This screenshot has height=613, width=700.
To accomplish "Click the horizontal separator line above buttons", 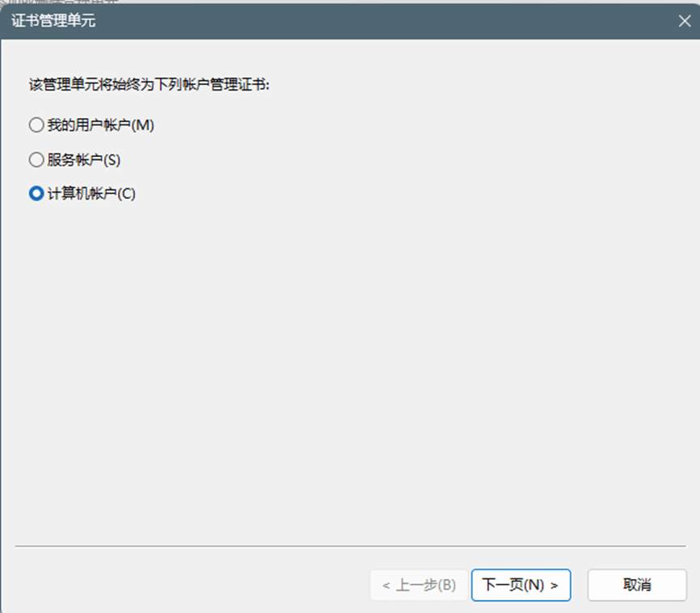I will (x=350, y=546).
